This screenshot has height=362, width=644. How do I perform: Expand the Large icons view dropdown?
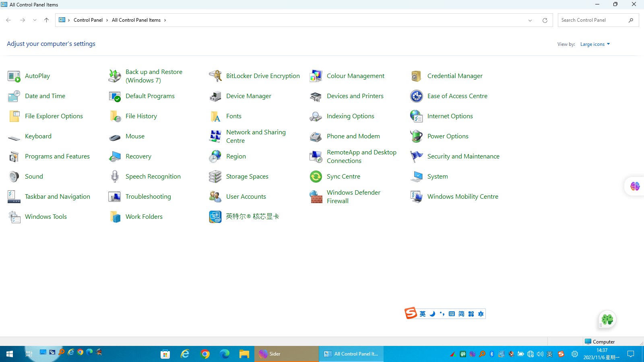tap(595, 44)
